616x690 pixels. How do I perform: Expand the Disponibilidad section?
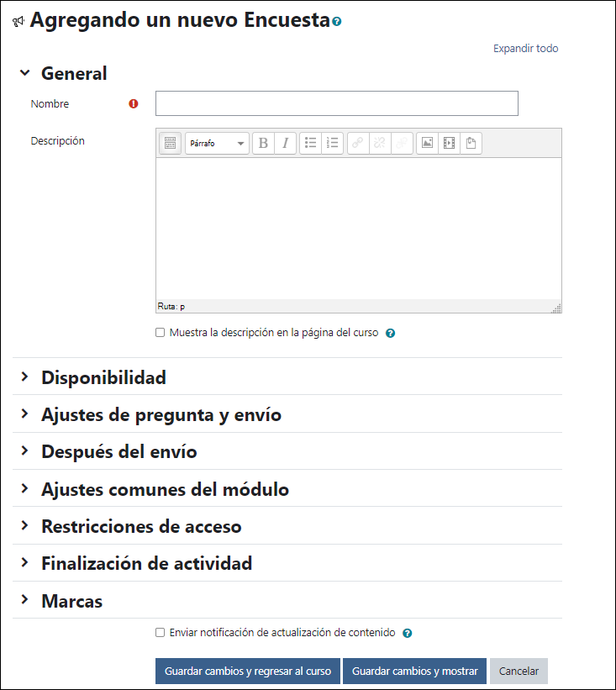(25, 377)
